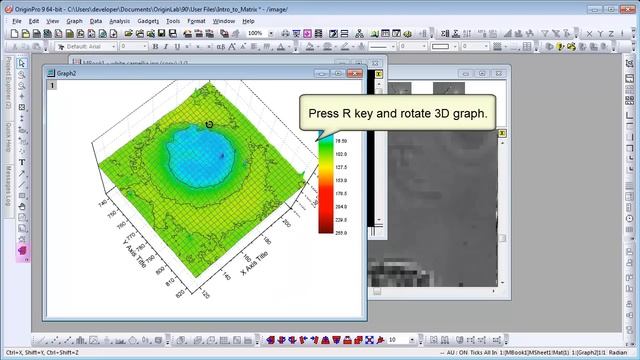Open the Analysis menu
640x360 pixels.
coord(120,21)
